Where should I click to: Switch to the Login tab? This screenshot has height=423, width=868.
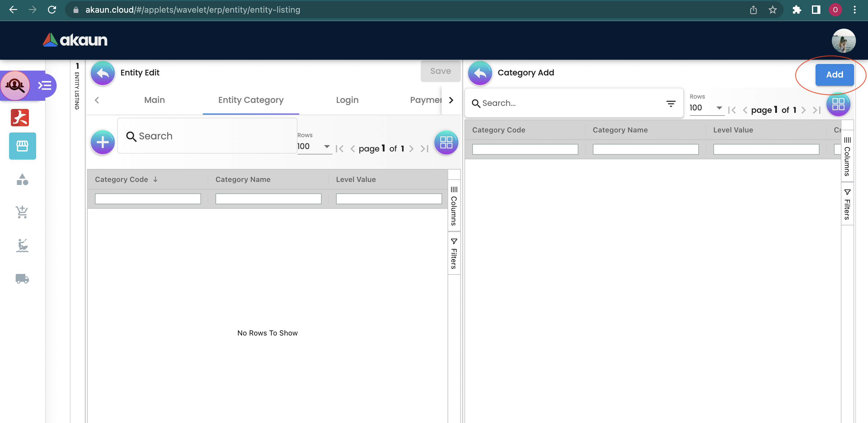[347, 100]
